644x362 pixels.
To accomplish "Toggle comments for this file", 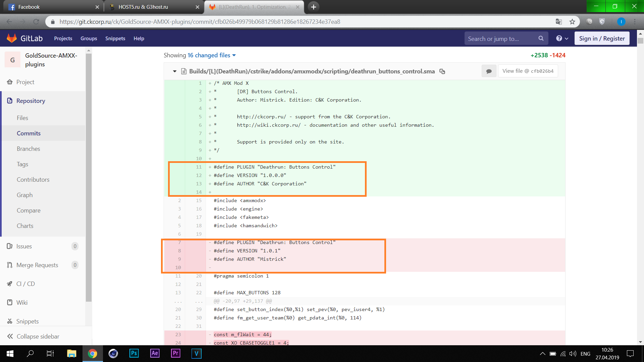I will tap(489, 71).
